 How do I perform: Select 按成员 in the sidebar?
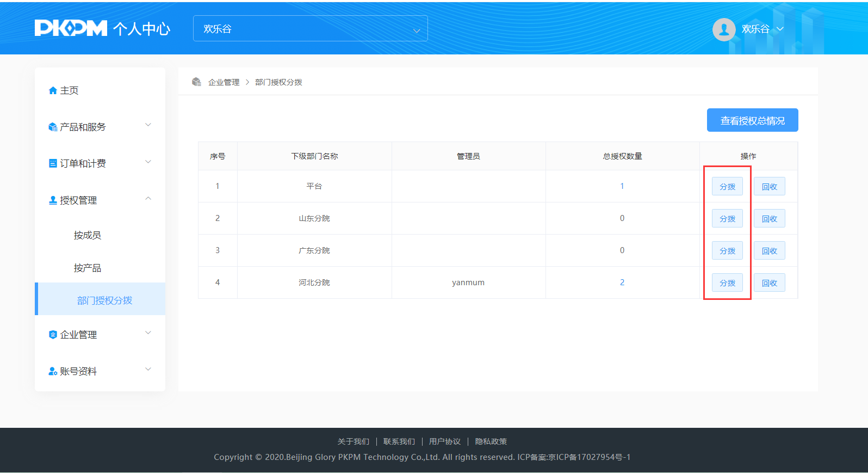88,235
